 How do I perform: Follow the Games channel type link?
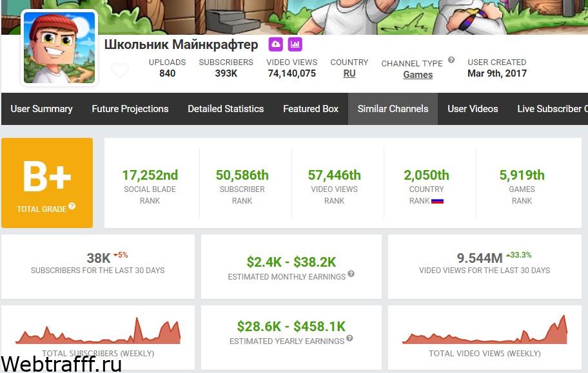(x=418, y=75)
